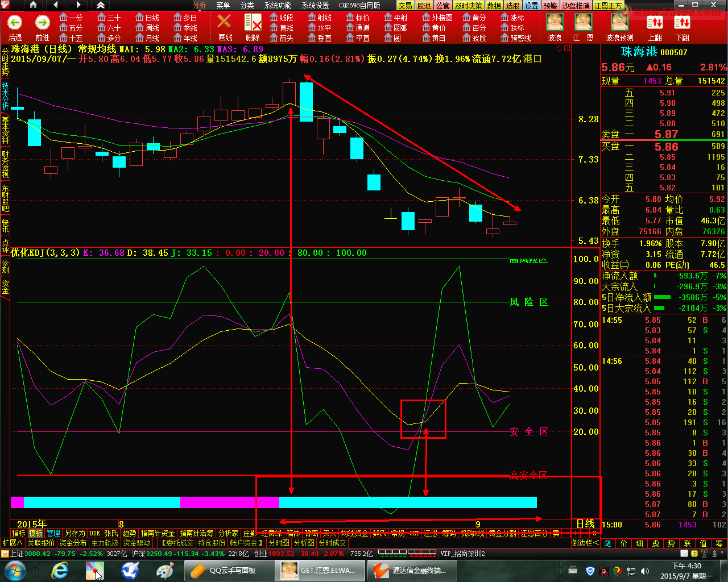Screen dimensions: 728x582
Task: Open the 技术分析 sidebar tab
Action: [5, 96]
